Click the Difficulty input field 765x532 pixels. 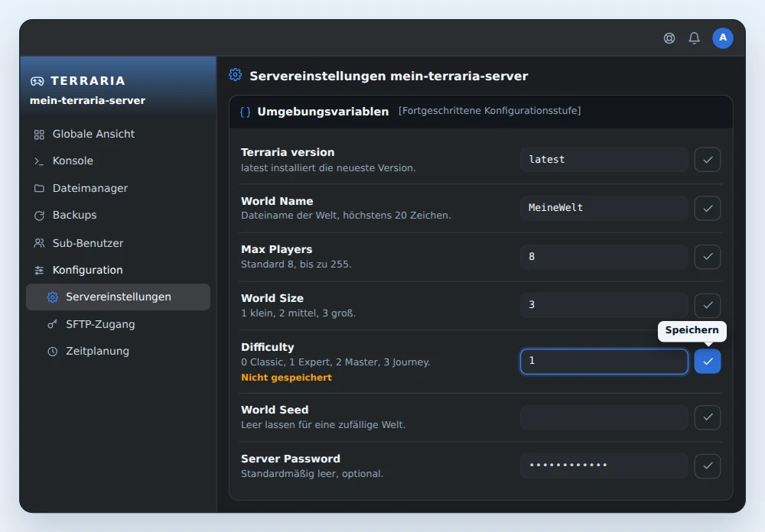(x=604, y=362)
